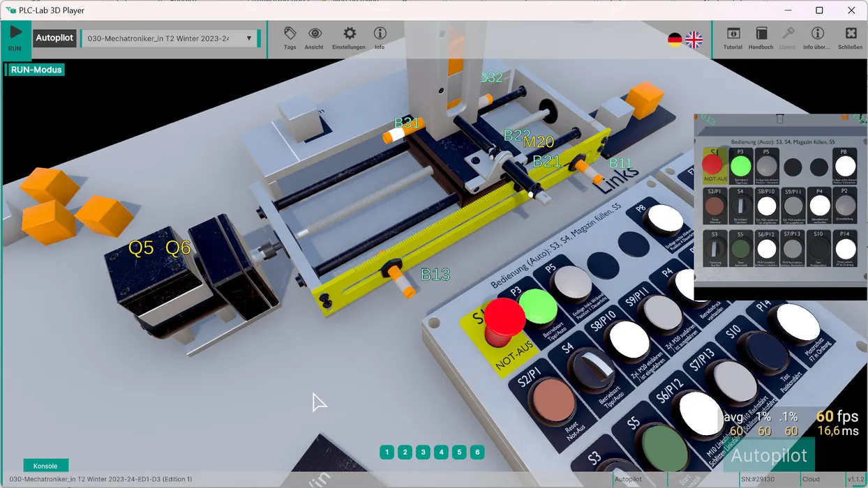Viewport: 868px width, 488px height.
Task: Switch to camera view 6
Action: (x=477, y=452)
